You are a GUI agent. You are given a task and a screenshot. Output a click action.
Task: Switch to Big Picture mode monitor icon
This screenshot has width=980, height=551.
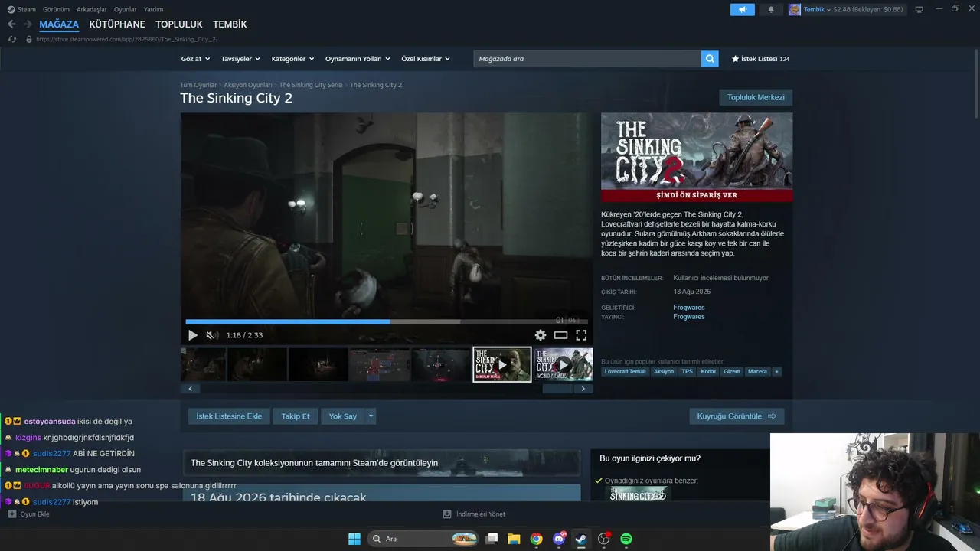(x=919, y=10)
